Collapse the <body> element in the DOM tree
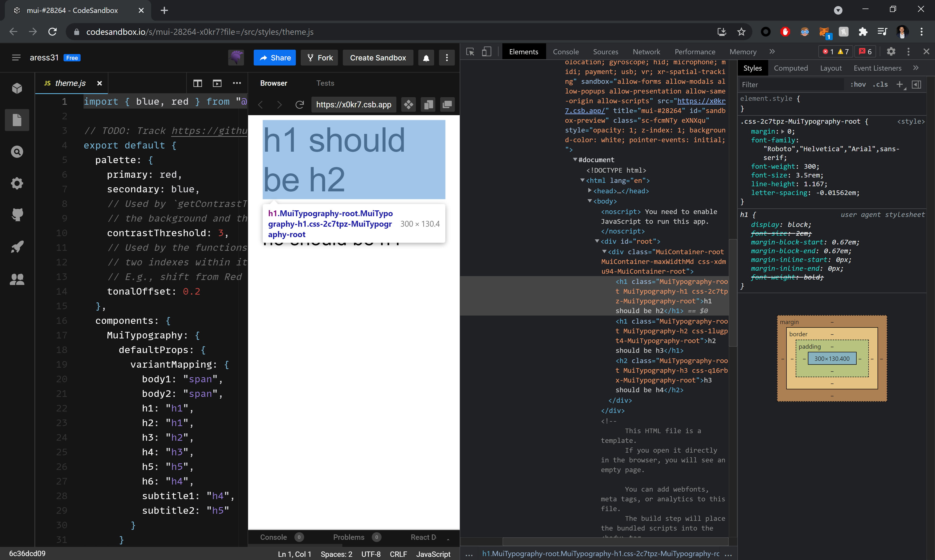Viewport: 935px width, 560px height. pyautogui.click(x=590, y=201)
